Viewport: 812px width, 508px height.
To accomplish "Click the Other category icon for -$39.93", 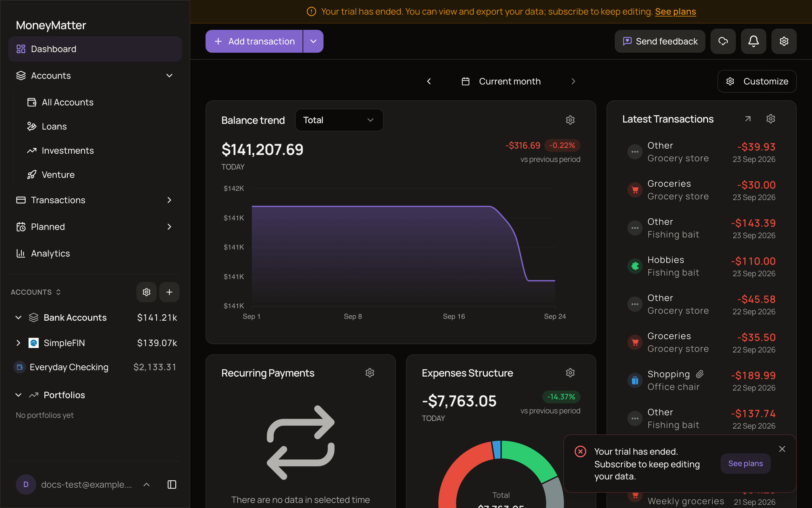I will [635, 152].
